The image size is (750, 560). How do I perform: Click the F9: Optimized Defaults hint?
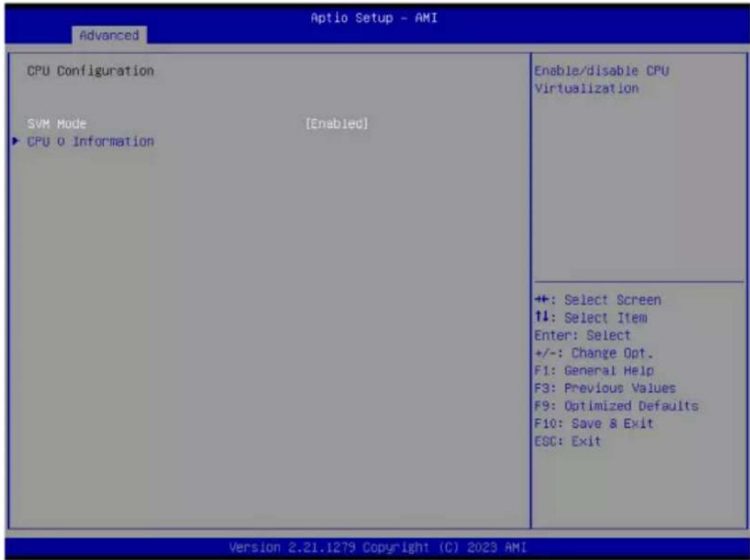click(x=616, y=406)
